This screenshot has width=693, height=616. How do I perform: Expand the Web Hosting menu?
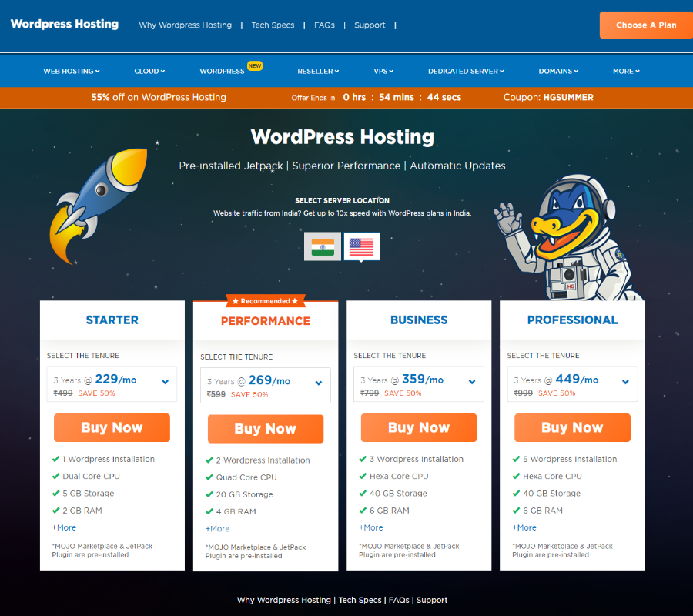pos(72,71)
